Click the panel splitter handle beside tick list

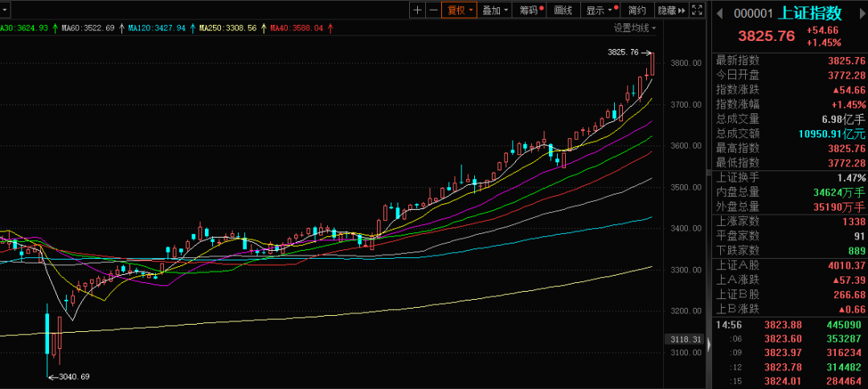point(709,346)
